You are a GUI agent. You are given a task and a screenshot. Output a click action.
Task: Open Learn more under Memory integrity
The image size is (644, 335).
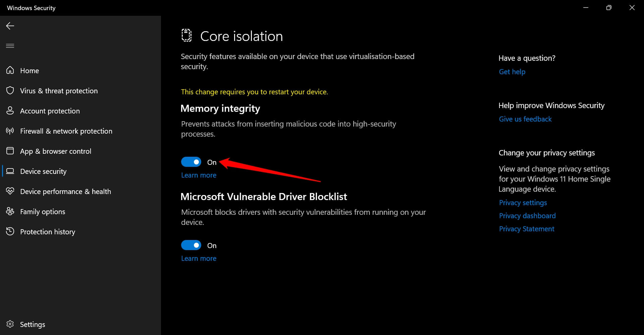tap(199, 175)
